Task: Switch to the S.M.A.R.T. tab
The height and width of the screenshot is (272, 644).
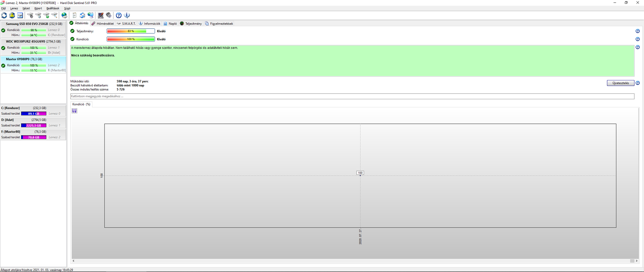Action: (126, 24)
